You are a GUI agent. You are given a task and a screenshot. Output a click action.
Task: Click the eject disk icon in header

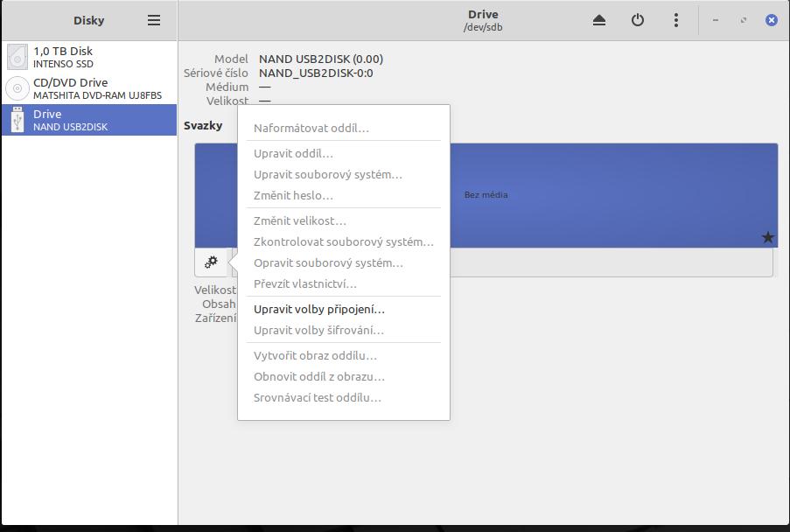tap(599, 20)
